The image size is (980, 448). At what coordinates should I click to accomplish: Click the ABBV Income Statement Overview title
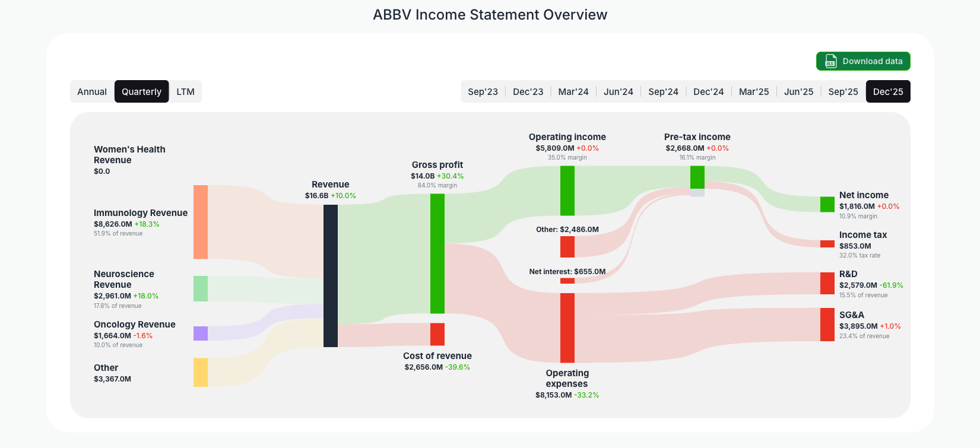(x=490, y=14)
